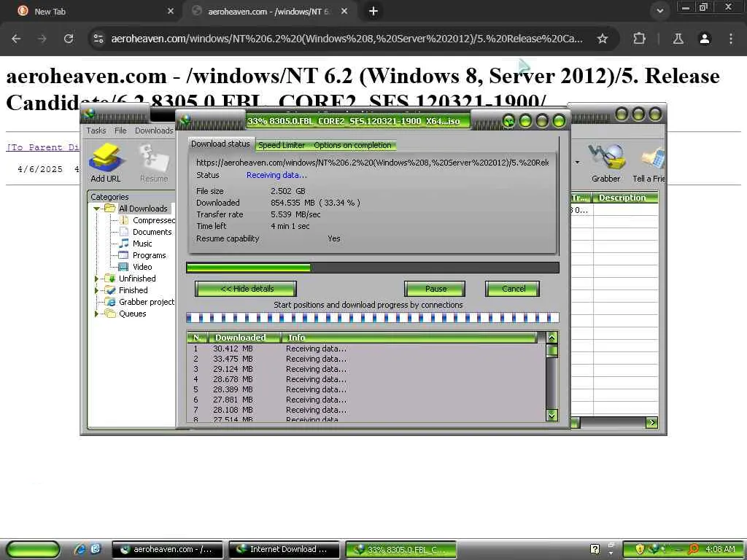The height and width of the screenshot is (560, 747).
Task: Follow the To Parent Directory link
Action: pos(42,147)
